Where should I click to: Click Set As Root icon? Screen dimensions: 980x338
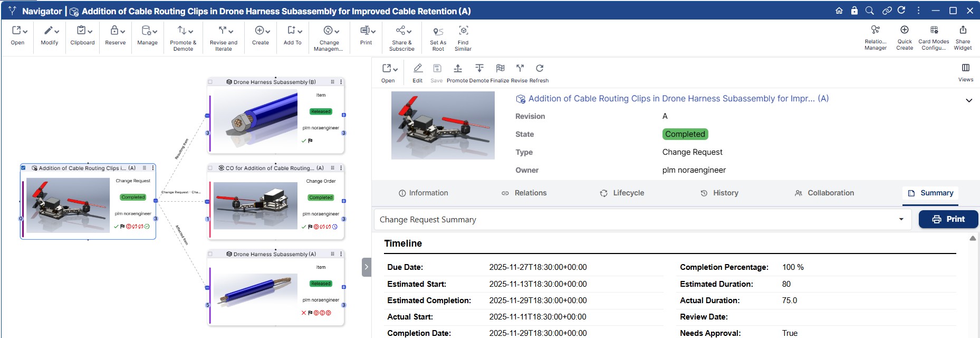438,32
